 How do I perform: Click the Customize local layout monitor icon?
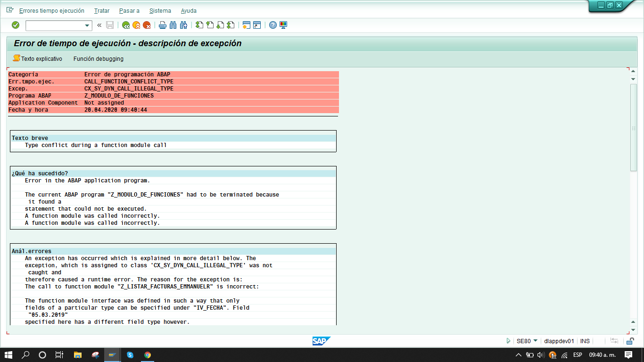click(x=283, y=25)
